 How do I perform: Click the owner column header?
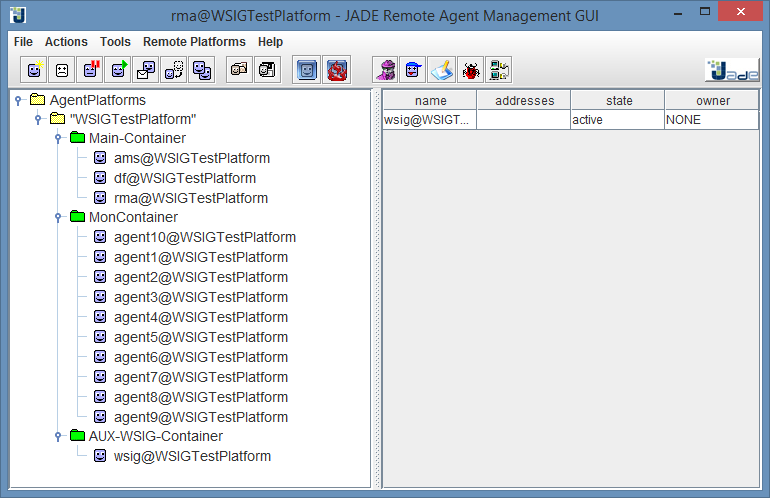click(713, 100)
